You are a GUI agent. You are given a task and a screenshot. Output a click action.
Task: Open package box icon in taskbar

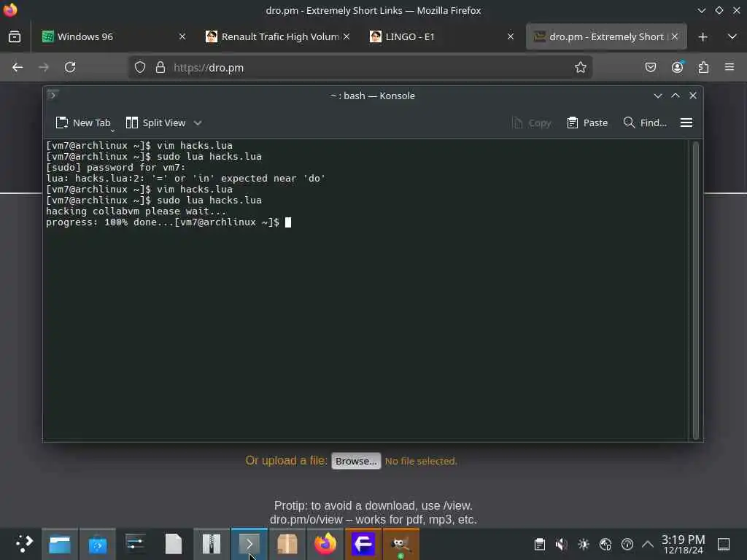(x=287, y=544)
